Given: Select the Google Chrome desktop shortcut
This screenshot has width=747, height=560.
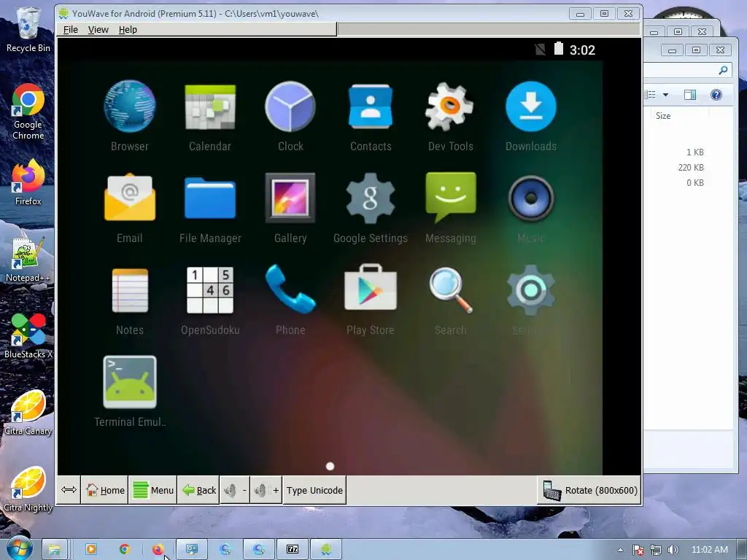Looking at the screenshot, I should (x=28, y=112).
